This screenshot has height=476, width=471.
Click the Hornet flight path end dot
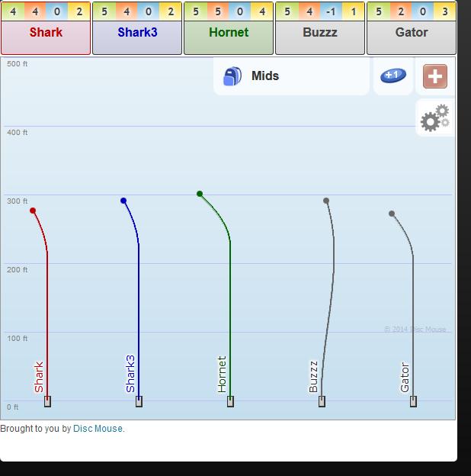pos(200,194)
